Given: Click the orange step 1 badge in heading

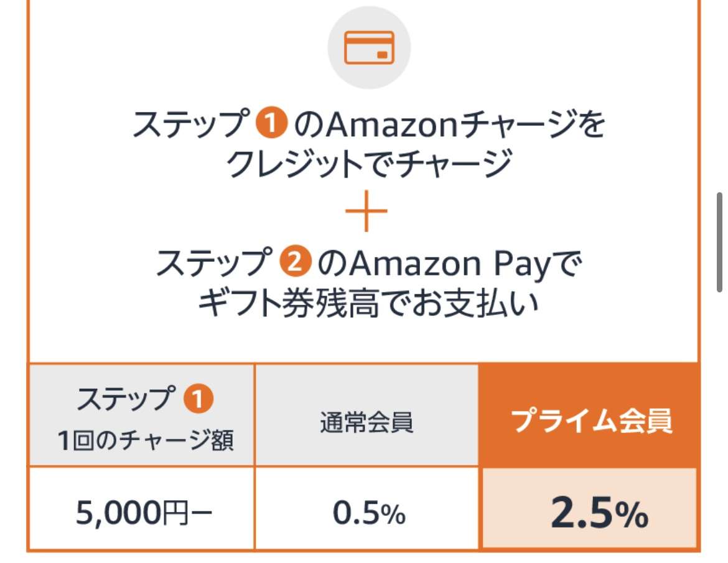Looking at the screenshot, I should (x=272, y=123).
